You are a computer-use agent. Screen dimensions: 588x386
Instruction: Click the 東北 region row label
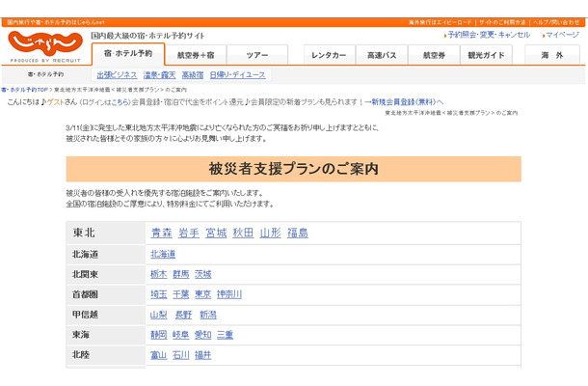(x=84, y=233)
